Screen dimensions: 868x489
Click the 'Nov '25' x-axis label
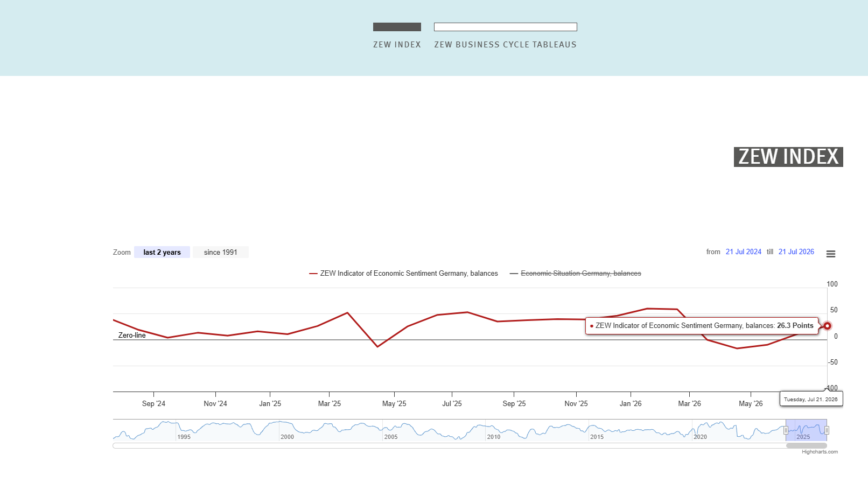point(576,403)
